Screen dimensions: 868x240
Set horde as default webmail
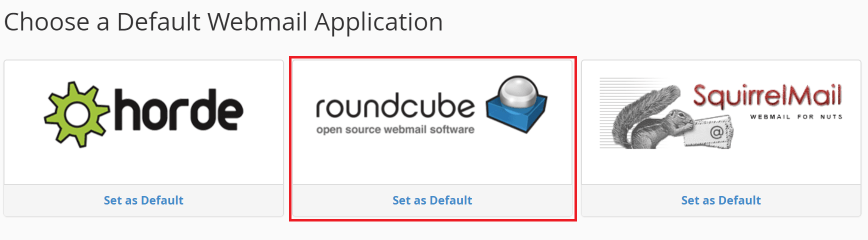pyautogui.click(x=143, y=200)
